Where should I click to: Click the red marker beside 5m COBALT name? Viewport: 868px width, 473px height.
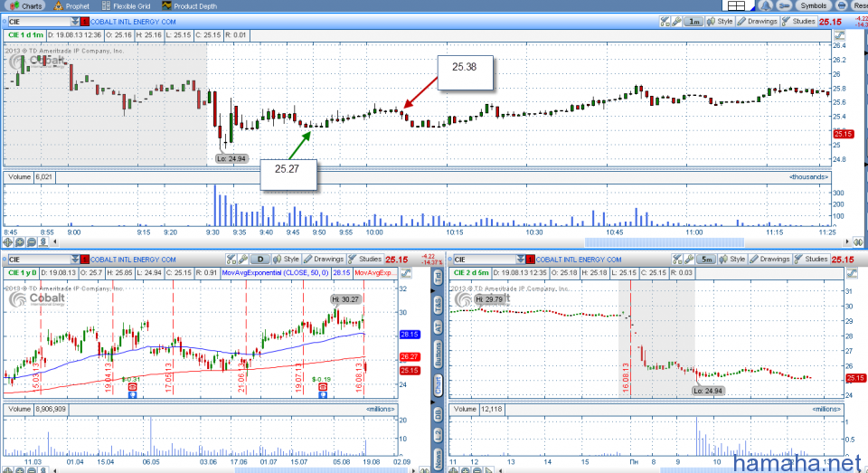coord(531,260)
